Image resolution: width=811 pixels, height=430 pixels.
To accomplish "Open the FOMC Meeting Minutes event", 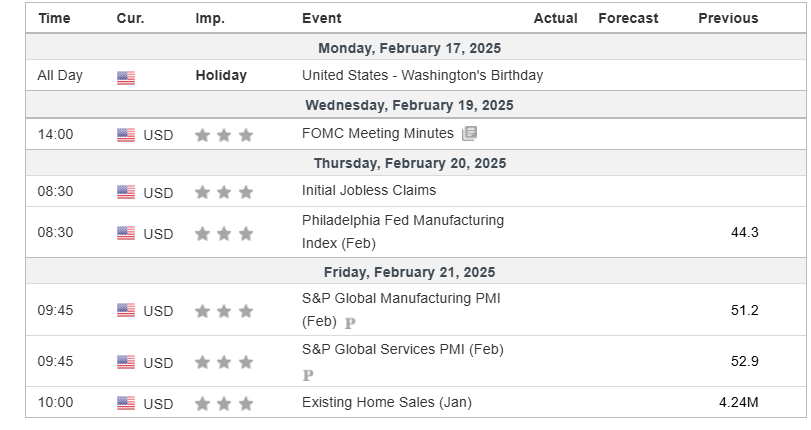I will click(x=378, y=134).
